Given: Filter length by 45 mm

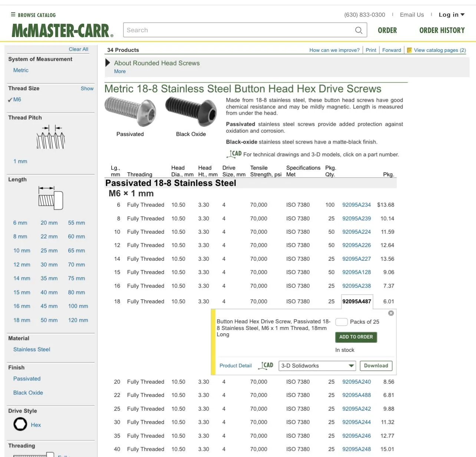Looking at the screenshot, I should pyautogui.click(x=49, y=306).
